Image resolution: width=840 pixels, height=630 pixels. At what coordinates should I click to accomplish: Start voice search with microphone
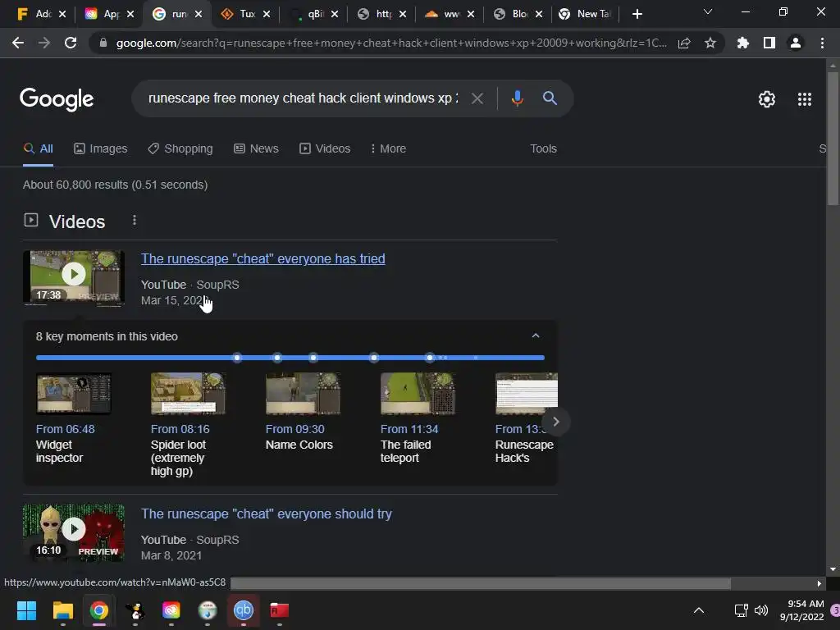click(x=517, y=98)
